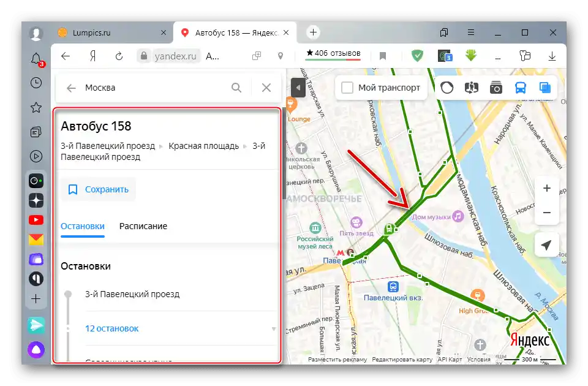Open browser downloads arrow
588x386 pixels.
pos(552,56)
